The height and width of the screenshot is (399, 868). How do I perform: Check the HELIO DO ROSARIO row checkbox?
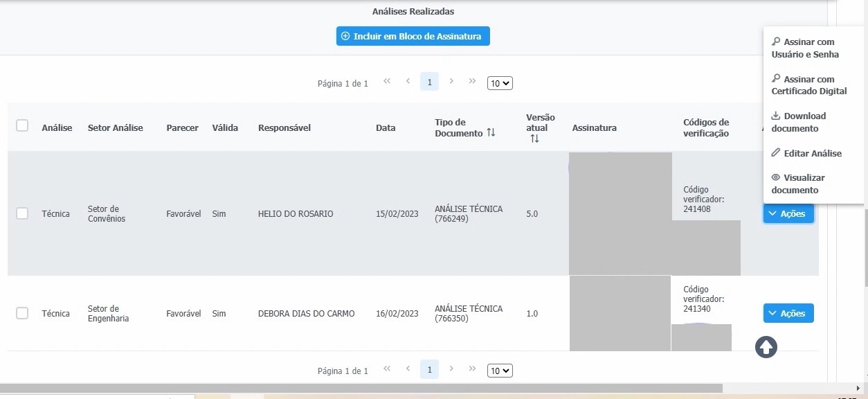(22, 213)
